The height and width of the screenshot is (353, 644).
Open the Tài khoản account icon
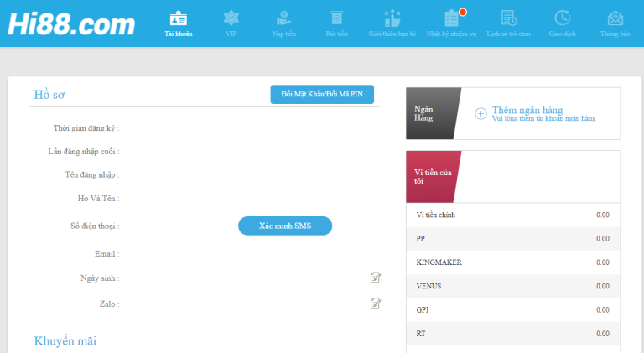coord(179,18)
